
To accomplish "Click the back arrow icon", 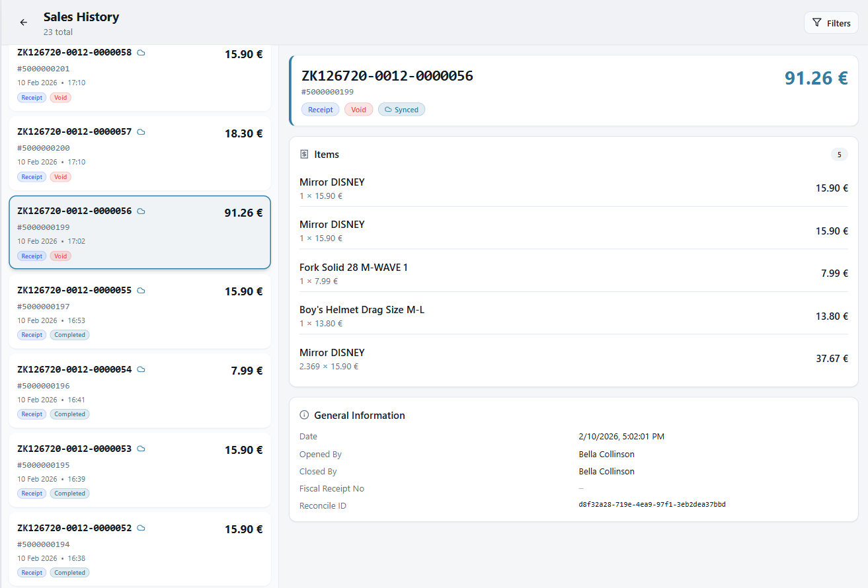I will tap(24, 22).
